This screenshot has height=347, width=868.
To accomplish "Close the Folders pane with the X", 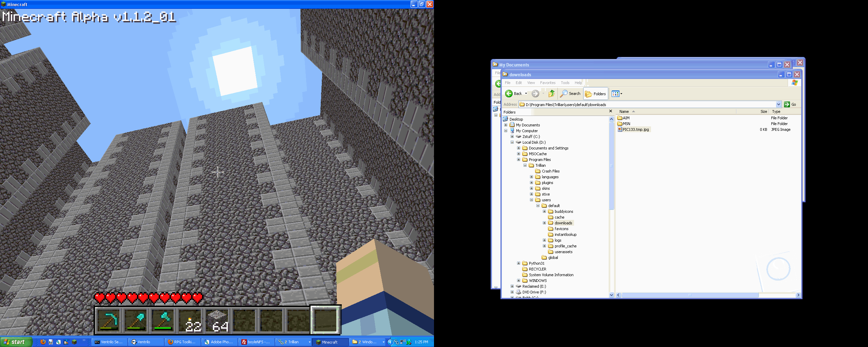I will pos(611,111).
